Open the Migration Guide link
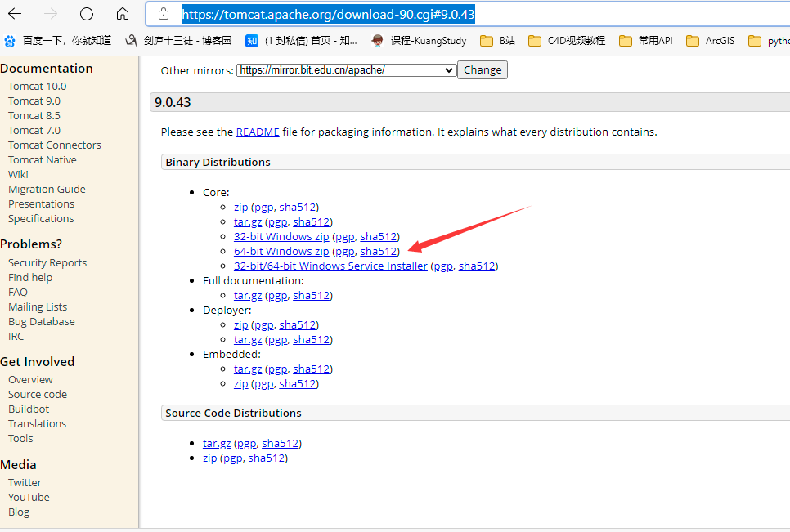Viewport: 790px width, 532px height. (47, 190)
